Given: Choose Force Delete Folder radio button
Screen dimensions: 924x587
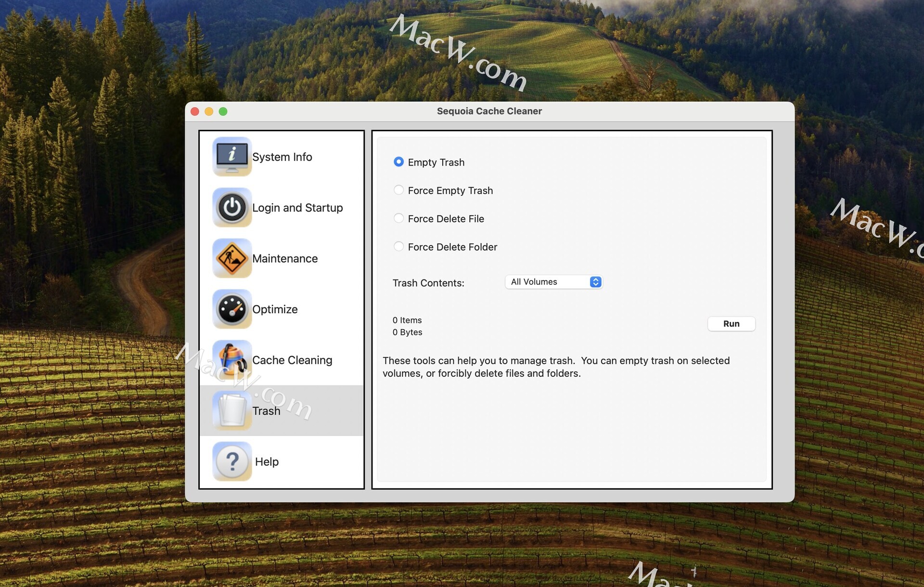Looking at the screenshot, I should [x=398, y=246].
